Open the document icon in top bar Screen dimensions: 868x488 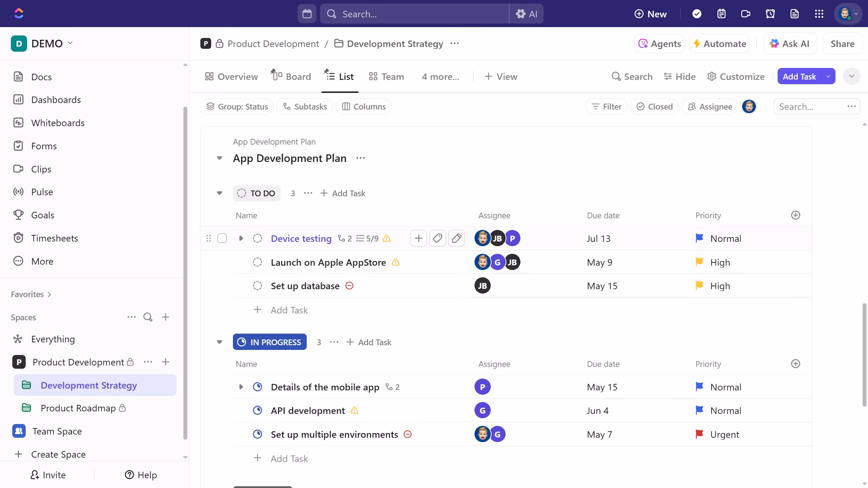[x=795, y=14]
